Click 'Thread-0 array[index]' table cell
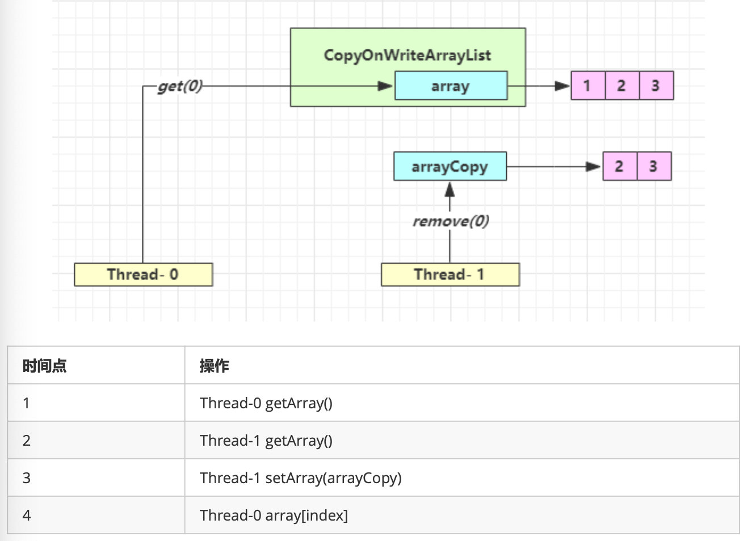 (462, 515)
